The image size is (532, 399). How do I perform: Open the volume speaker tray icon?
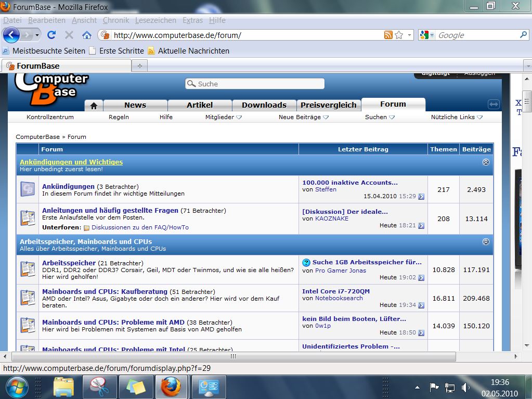click(x=465, y=388)
